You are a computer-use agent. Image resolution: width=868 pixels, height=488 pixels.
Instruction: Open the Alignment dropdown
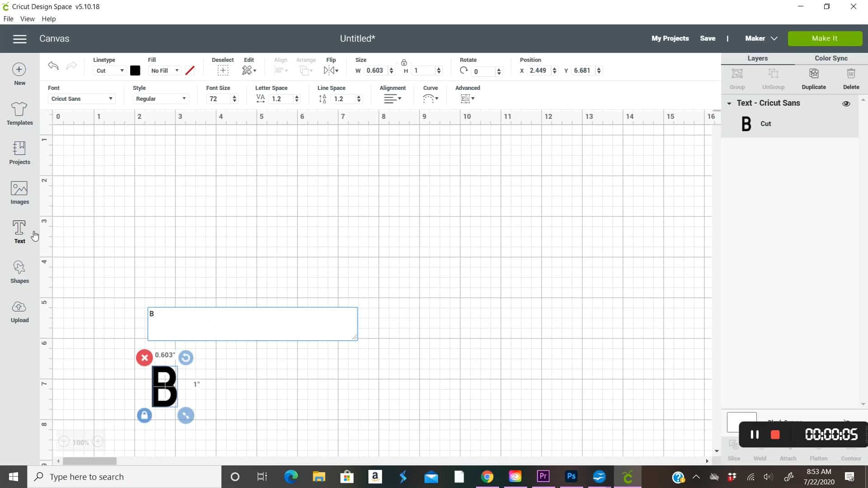tap(392, 99)
